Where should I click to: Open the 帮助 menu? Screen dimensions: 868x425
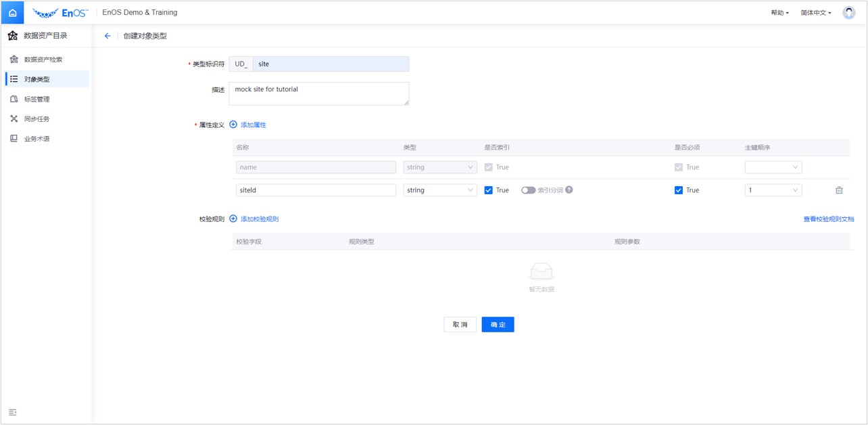(x=779, y=12)
